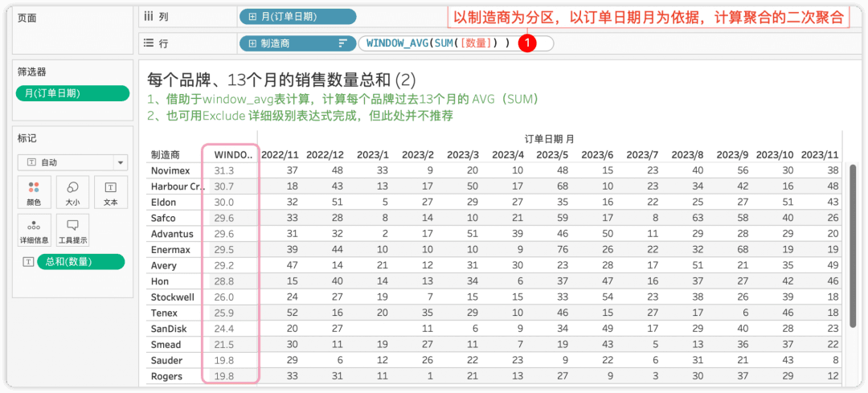The image size is (868, 393).
Task: Click the 2023/5 month column header
Action: point(552,154)
